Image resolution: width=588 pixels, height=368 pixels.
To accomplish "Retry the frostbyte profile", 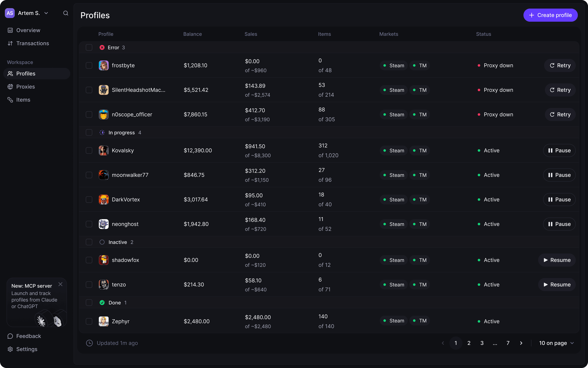I will click(560, 65).
